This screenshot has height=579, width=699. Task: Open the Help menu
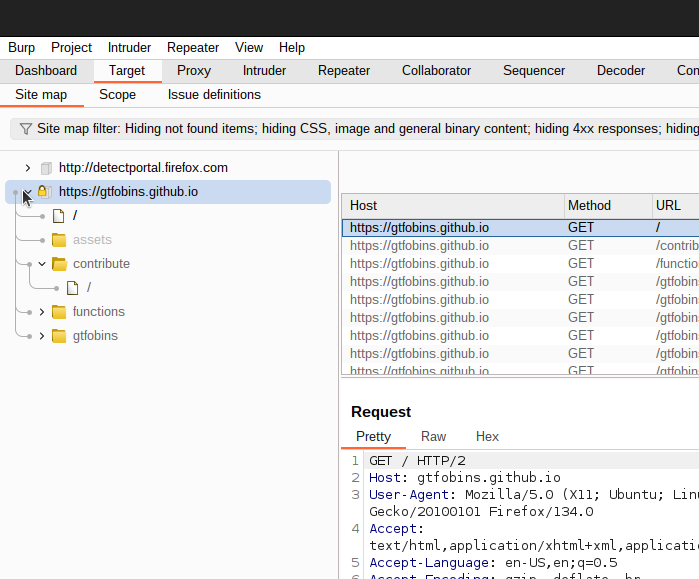pyautogui.click(x=292, y=48)
